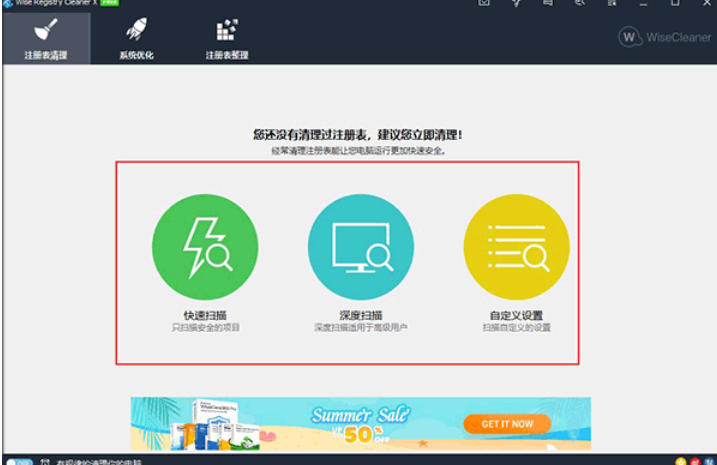Click the 经常清理注册表 subtitle text
The height and width of the screenshot is (465, 717).
[359, 150]
